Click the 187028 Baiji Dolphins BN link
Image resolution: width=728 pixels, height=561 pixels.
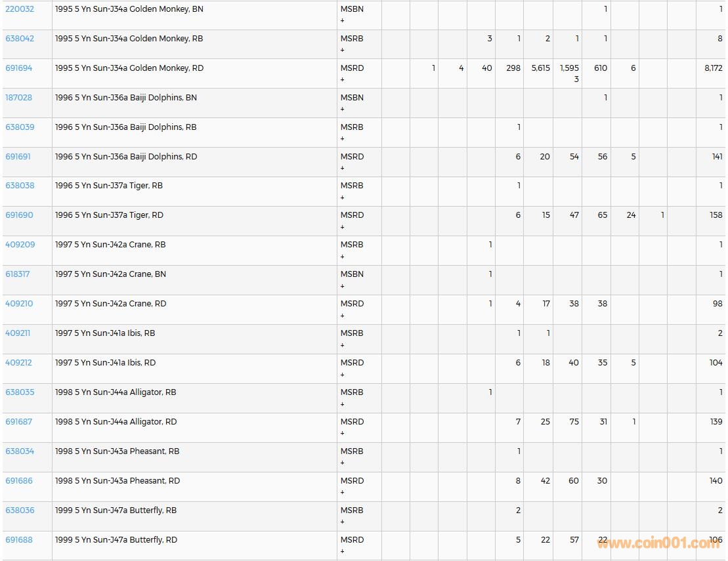pos(19,98)
